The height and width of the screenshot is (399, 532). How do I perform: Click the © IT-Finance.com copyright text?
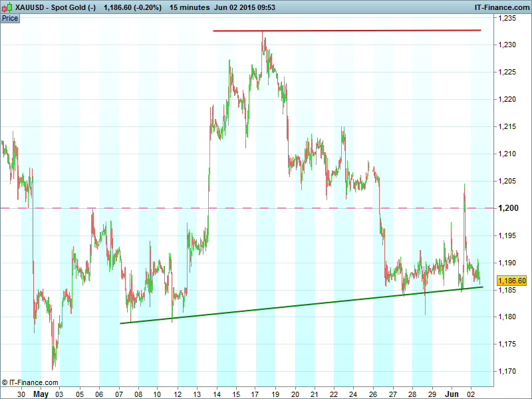click(30, 382)
